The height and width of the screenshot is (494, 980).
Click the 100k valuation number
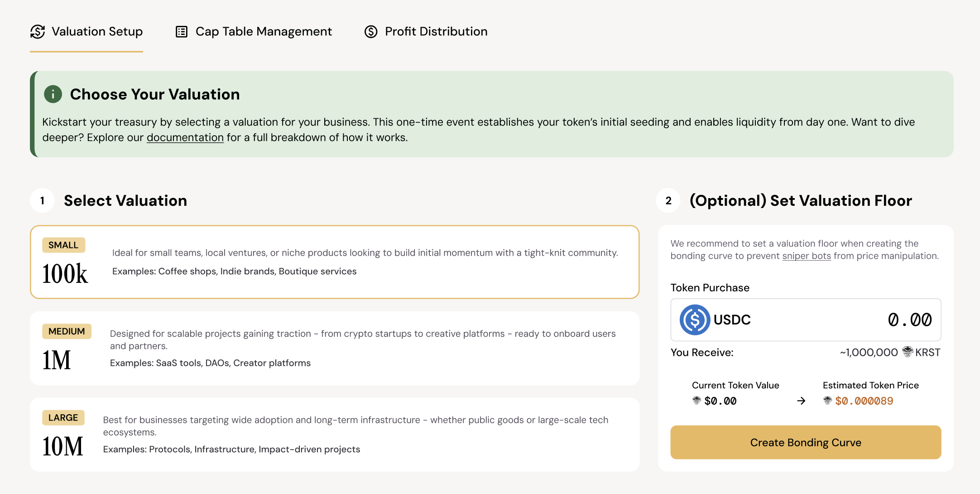coord(65,274)
